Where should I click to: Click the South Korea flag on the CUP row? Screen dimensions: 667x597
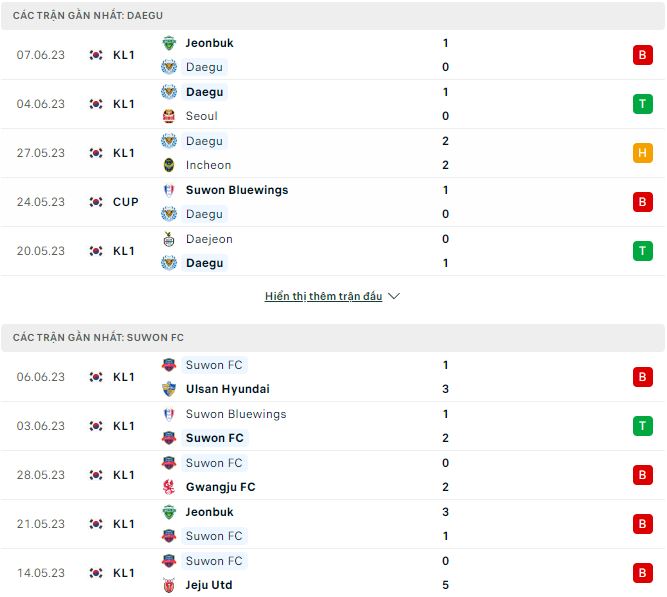click(x=96, y=202)
